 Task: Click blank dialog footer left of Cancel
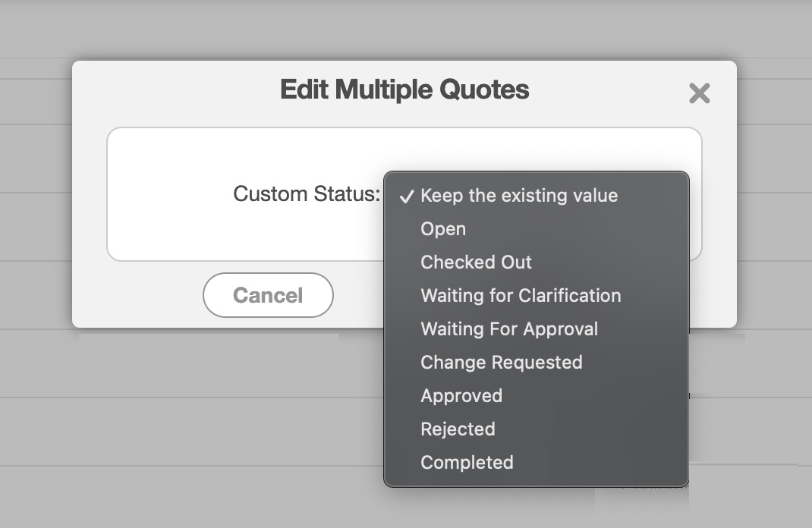(x=137, y=296)
